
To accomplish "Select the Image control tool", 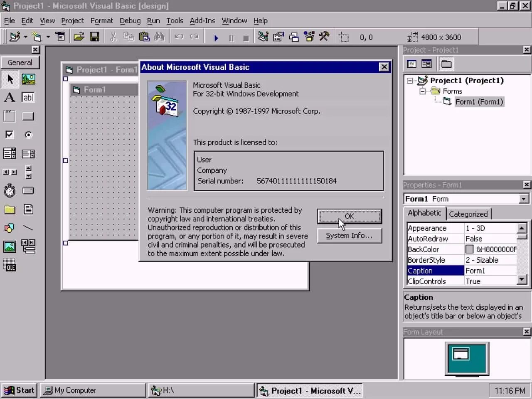I will pyautogui.click(x=10, y=246).
